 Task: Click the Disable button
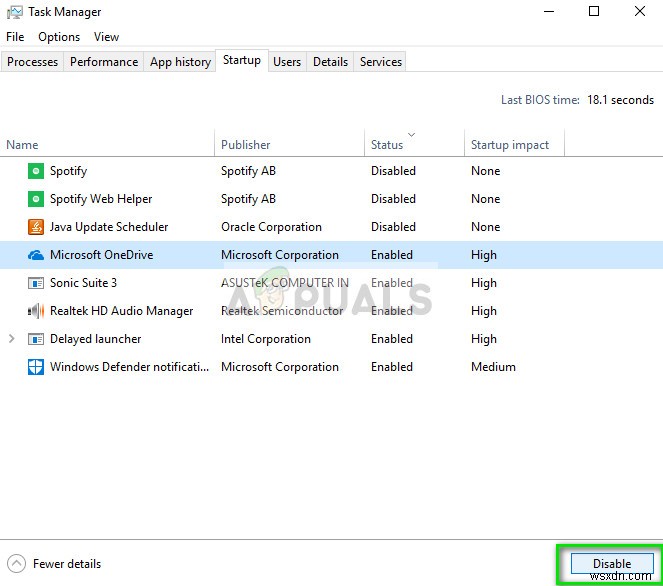[x=612, y=564]
